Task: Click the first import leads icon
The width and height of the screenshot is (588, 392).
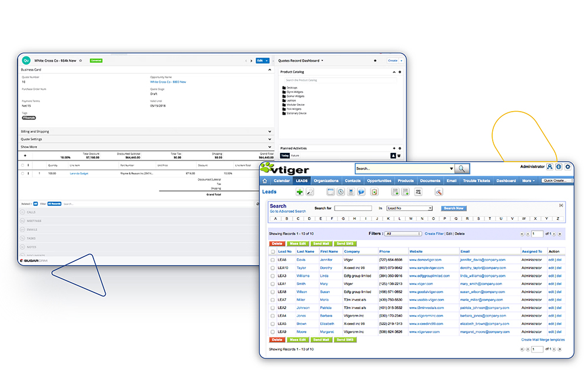Action: (x=395, y=192)
